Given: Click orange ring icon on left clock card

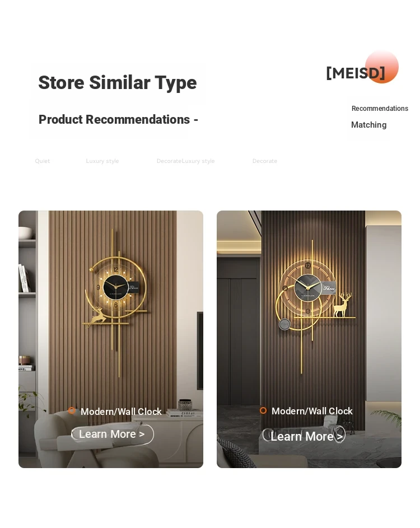Looking at the screenshot, I should (x=72, y=410).
